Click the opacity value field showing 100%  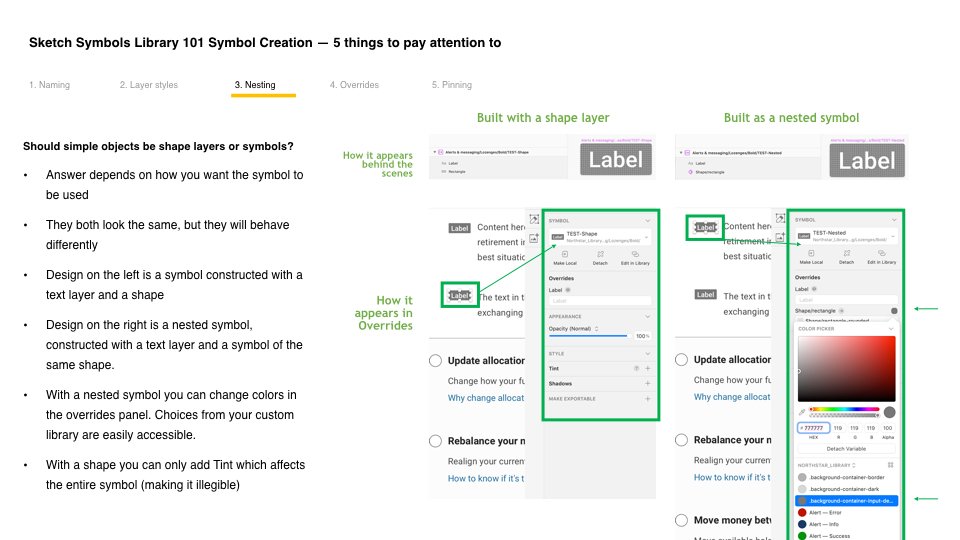pos(642,336)
